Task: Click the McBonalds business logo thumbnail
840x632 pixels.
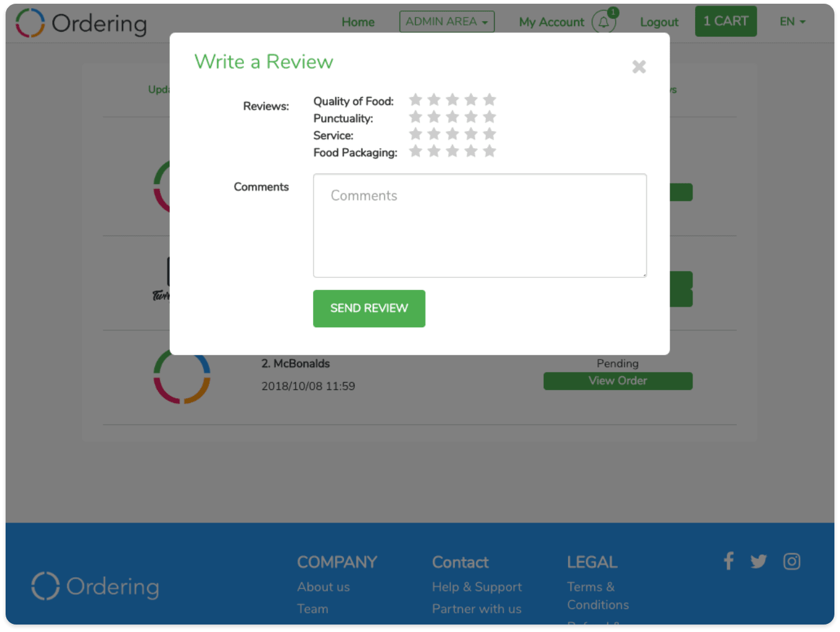Action: [x=182, y=378]
